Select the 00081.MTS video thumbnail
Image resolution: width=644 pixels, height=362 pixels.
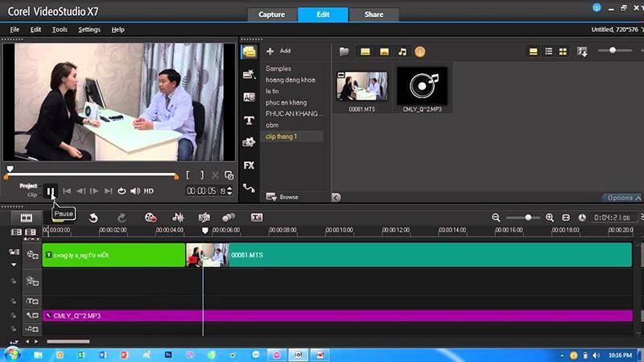coord(361,86)
